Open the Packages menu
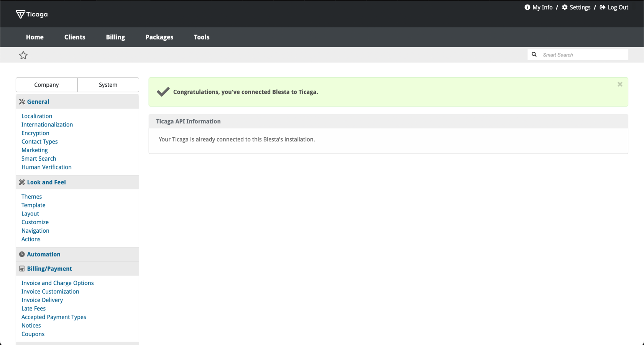Screen dimensions: 644x345 coord(159,37)
